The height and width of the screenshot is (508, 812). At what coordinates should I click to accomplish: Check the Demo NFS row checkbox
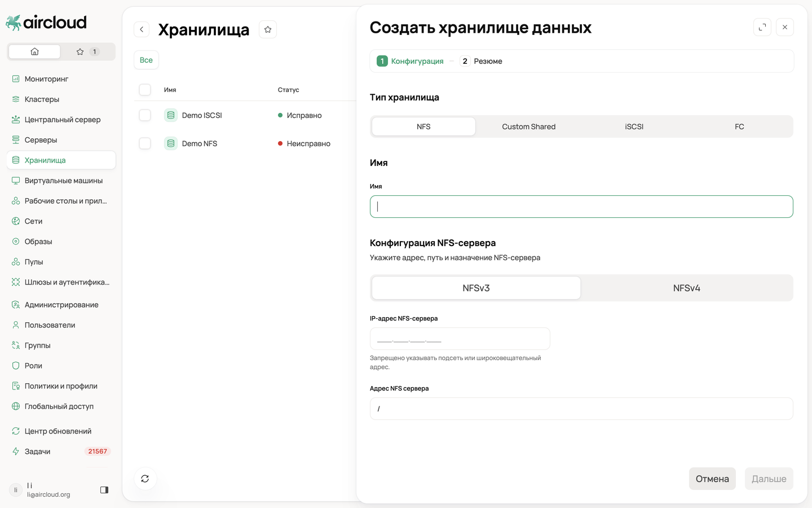pos(145,143)
